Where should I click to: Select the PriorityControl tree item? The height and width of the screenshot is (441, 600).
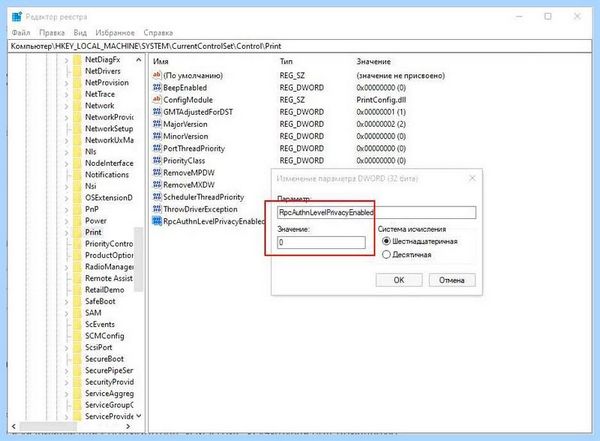[x=109, y=243]
